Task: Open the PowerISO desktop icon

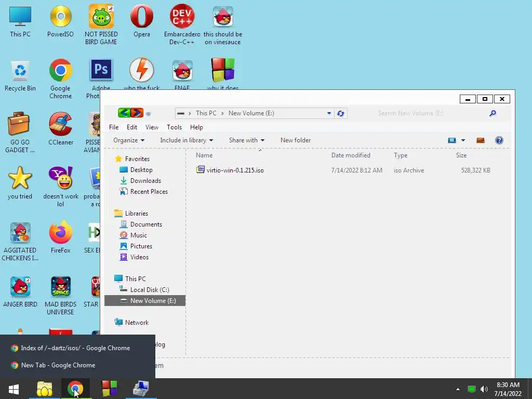Action: 60,21
